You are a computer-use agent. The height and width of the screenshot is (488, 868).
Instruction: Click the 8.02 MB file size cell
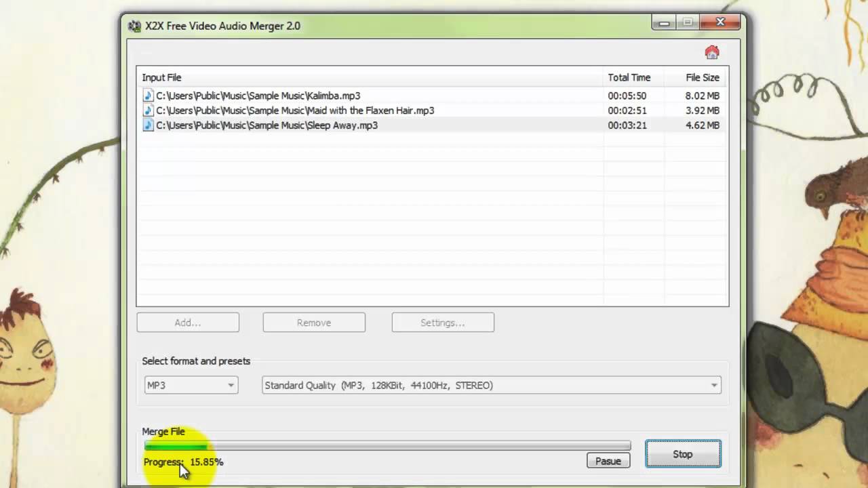[x=702, y=96]
